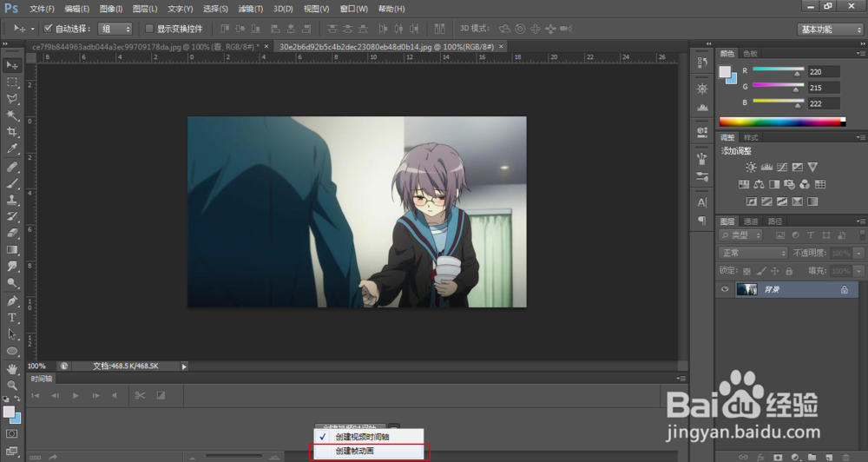Open the color panel flyout menu
This screenshot has height=462, width=868.
point(860,53)
